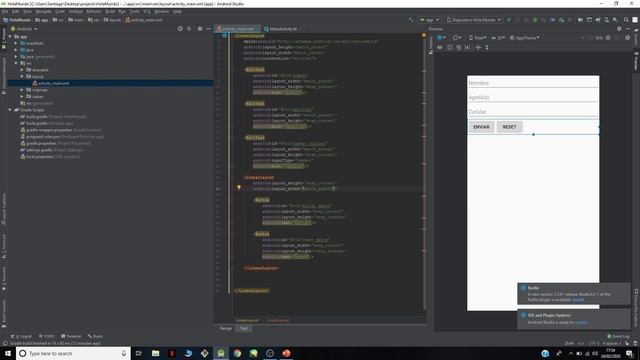The width and height of the screenshot is (640, 360).
Task: Open File Explorer from taskbar
Action: 156,353
